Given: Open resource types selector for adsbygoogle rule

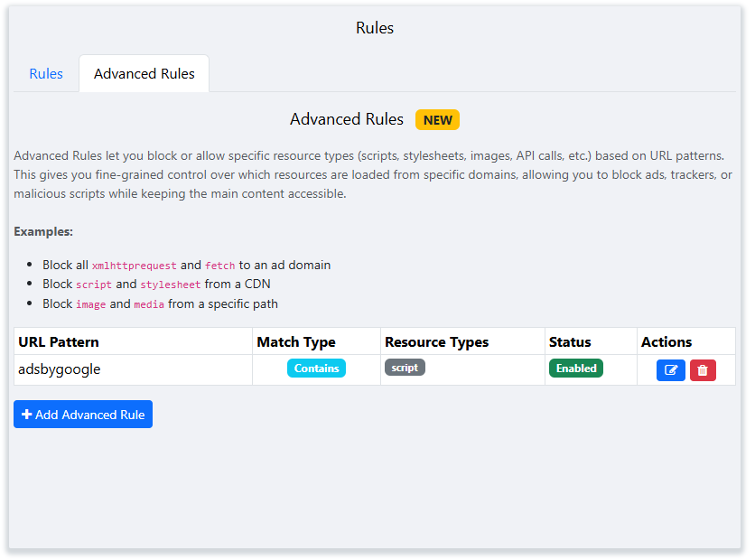Looking at the screenshot, I should tap(405, 368).
